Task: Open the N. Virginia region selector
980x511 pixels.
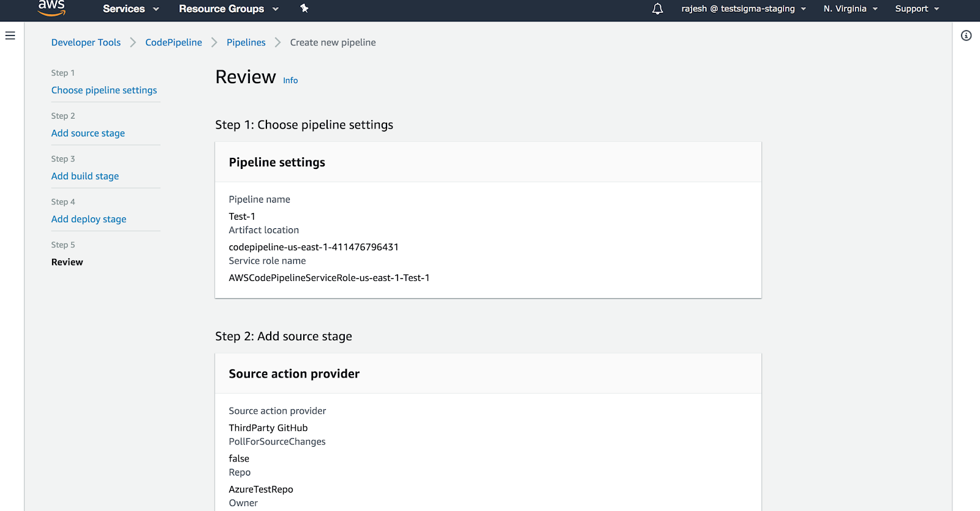Action: [851, 9]
